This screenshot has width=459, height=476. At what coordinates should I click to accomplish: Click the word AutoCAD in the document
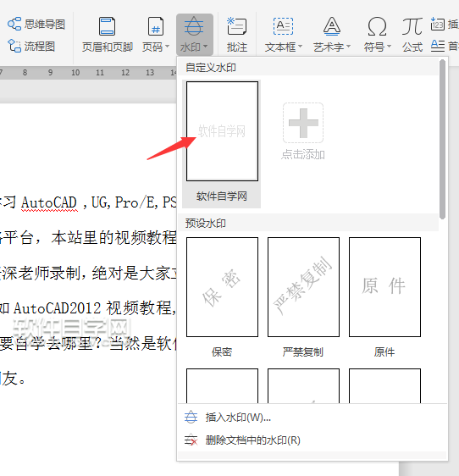coord(49,202)
